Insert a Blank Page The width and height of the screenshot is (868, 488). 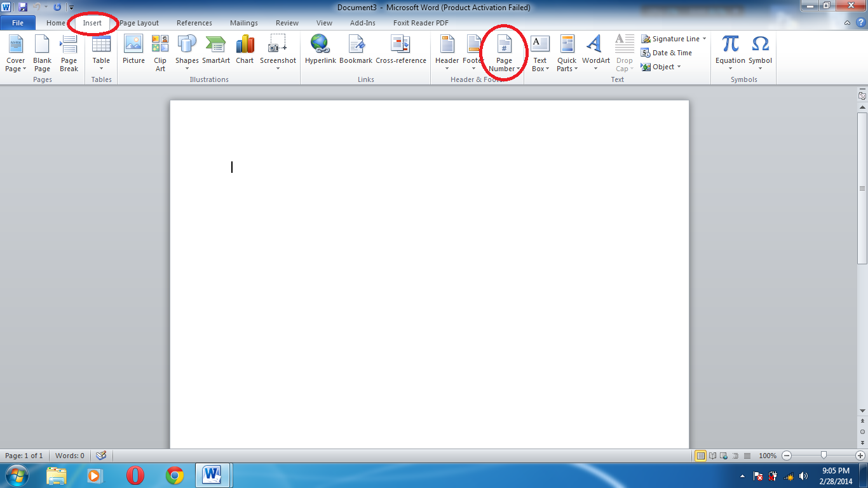pyautogui.click(x=42, y=53)
